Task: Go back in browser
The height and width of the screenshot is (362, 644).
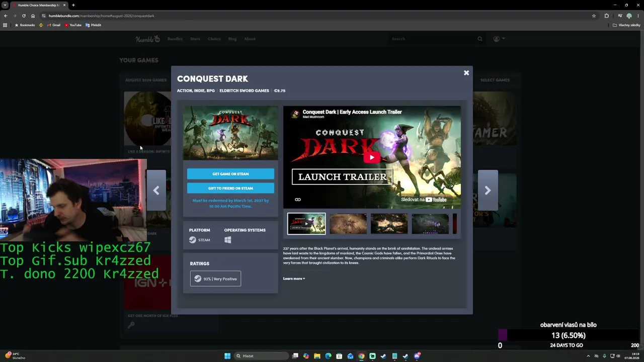Action: (6, 16)
